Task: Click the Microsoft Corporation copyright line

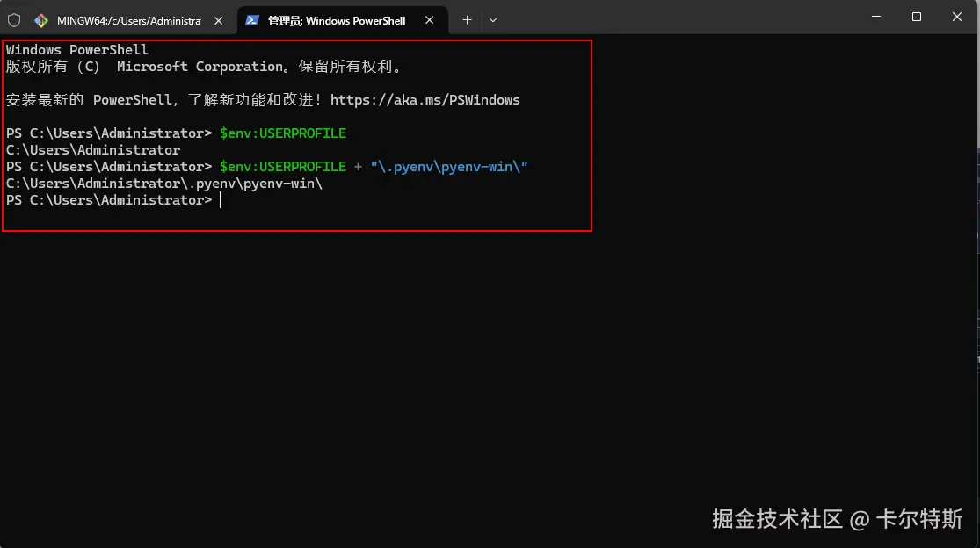Action: (x=205, y=67)
